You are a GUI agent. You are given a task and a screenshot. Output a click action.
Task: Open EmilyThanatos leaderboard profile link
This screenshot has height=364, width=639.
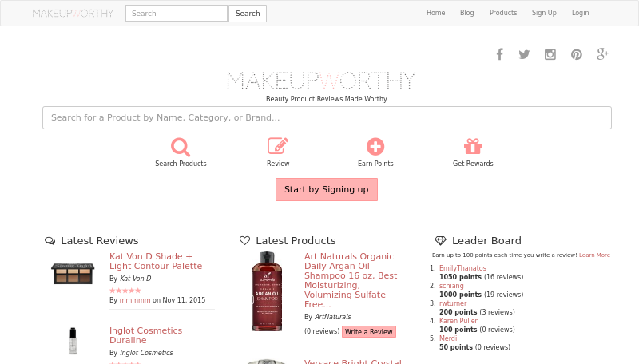tap(462, 268)
